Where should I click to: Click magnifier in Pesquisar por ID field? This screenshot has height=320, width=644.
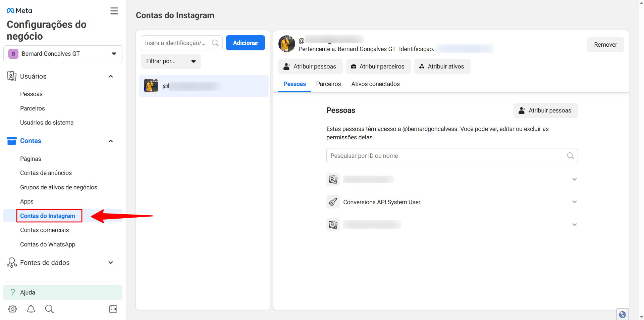(570, 156)
